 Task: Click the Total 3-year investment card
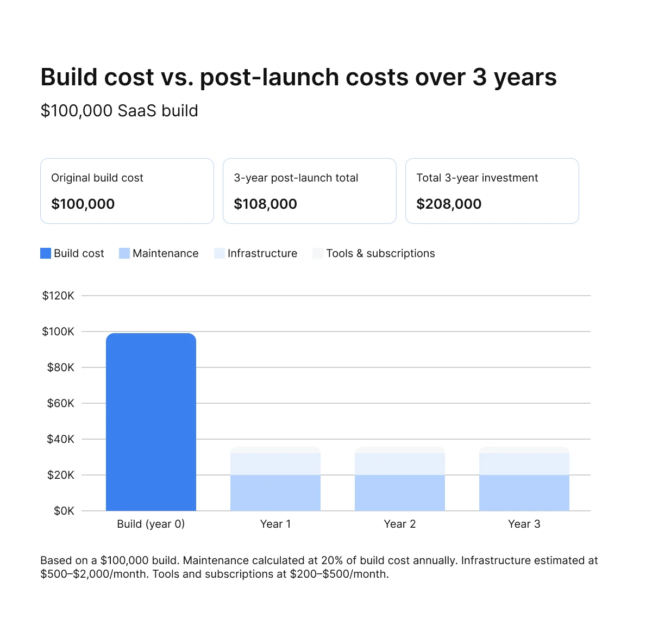pyautogui.click(x=492, y=191)
